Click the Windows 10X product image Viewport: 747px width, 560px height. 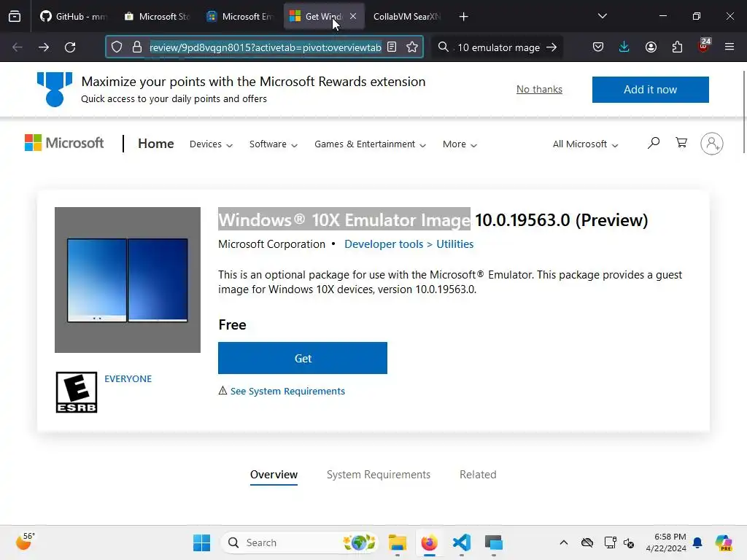[x=128, y=280]
